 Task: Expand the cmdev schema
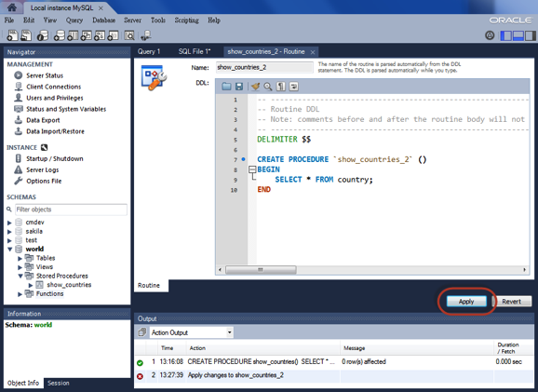pos(9,223)
